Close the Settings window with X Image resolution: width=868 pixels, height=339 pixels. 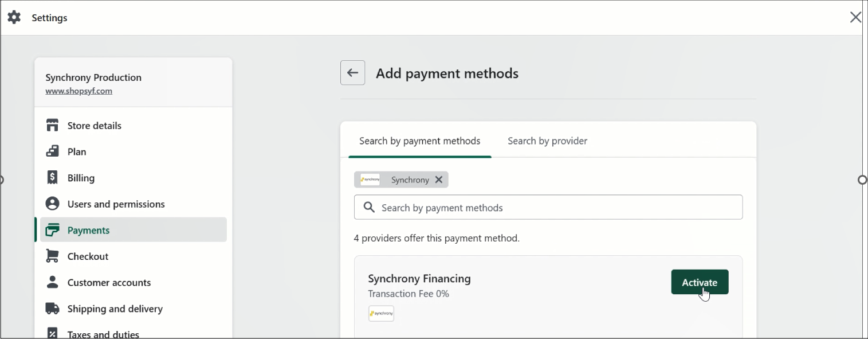click(x=855, y=17)
